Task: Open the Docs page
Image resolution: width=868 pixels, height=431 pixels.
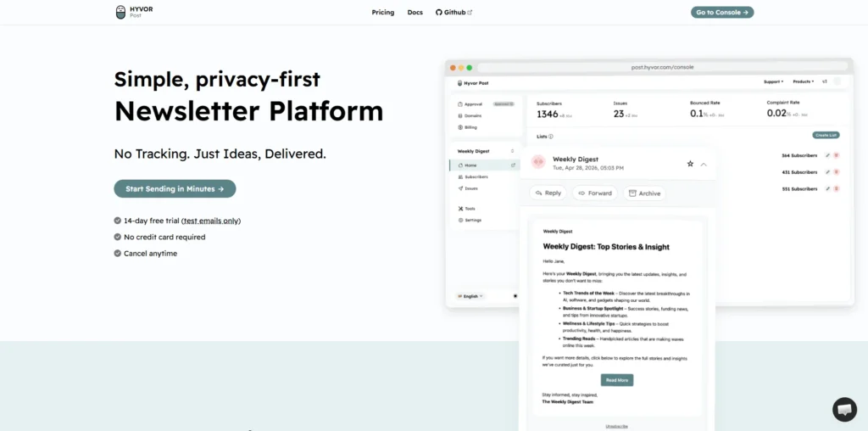Action: pos(415,12)
